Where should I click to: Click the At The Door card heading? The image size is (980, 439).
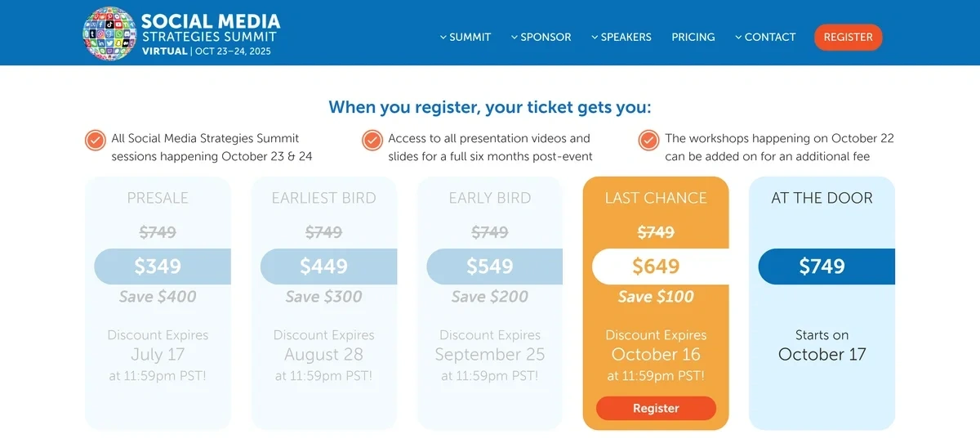(822, 198)
